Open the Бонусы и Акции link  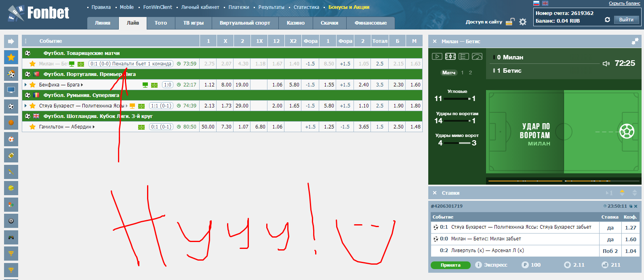point(349,7)
